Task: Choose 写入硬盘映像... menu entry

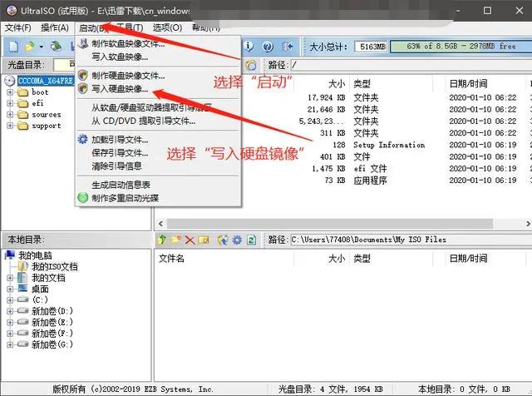Action: pyautogui.click(x=158, y=89)
